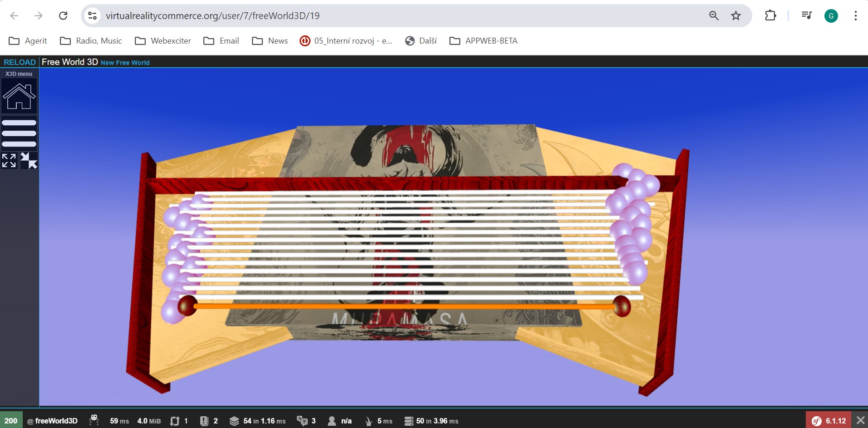The width and height of the screenshot is (868, 428).
Task: Click the translation messages icon
Action: (x=302, y=421)
